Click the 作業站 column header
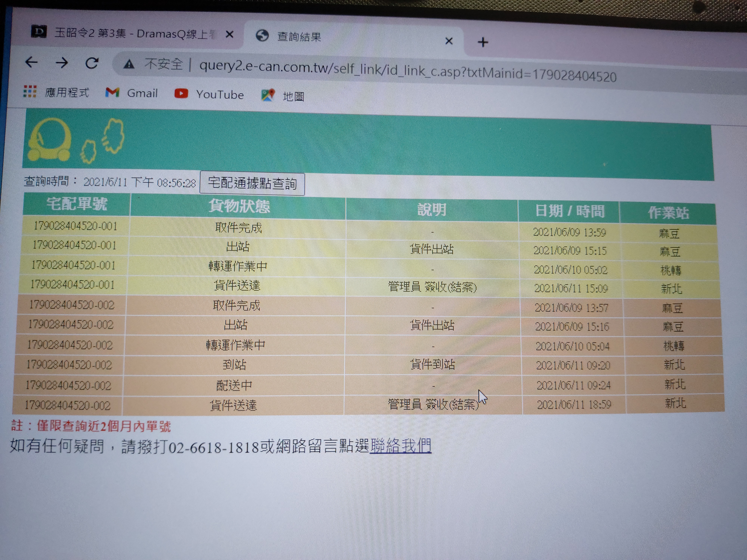747x560 pixels. [x=668, y=213]
